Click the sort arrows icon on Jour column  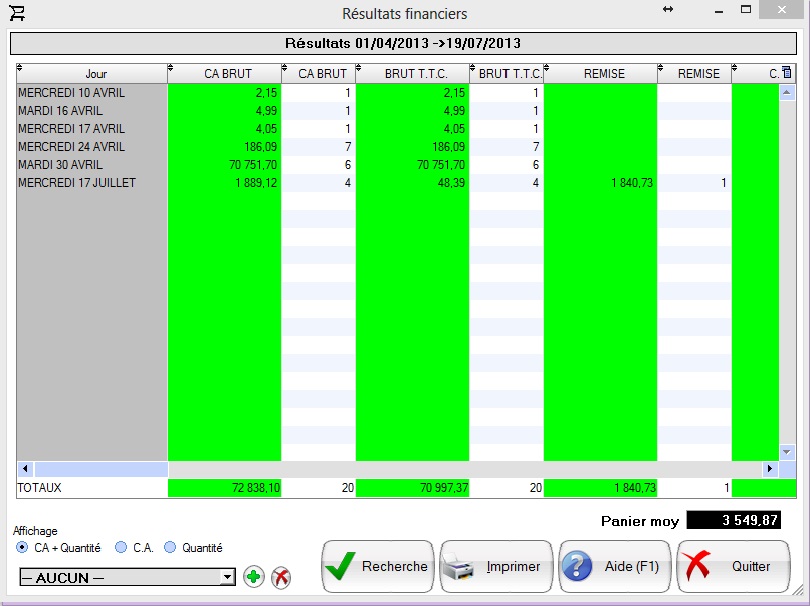coord(22,68)
